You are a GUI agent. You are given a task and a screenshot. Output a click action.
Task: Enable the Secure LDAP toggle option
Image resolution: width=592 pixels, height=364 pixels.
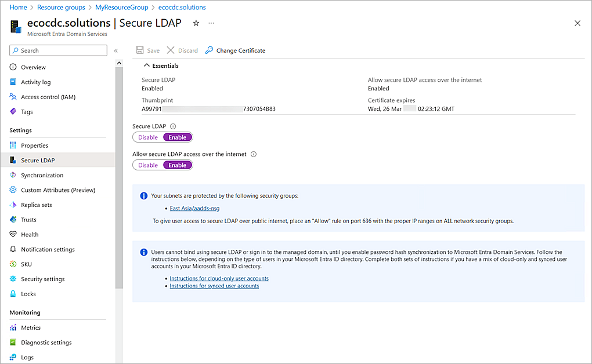[178, 137]
